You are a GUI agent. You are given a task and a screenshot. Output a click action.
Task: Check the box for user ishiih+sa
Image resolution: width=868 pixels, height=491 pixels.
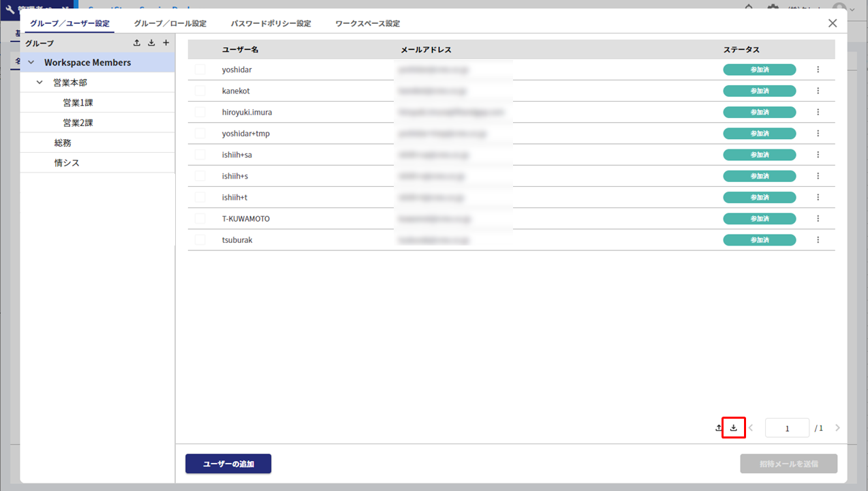tap(200, 155)
